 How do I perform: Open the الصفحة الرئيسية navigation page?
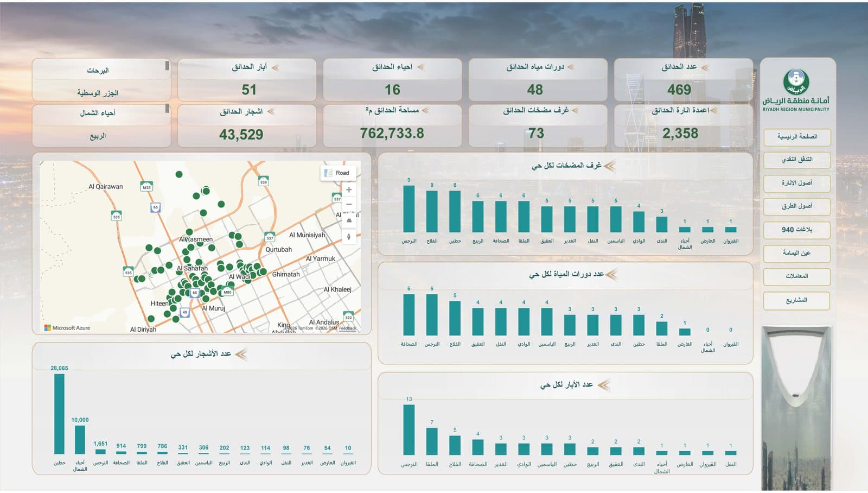(796, 137)
